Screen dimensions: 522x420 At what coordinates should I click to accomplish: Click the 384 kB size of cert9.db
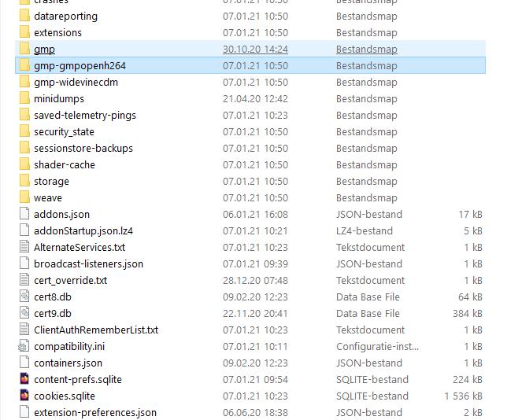(468, 313)
